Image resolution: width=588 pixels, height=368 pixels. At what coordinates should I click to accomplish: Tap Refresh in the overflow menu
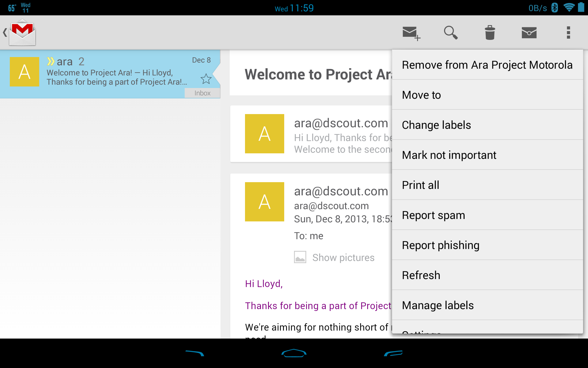pyautogui.click(x=487, y=275)
